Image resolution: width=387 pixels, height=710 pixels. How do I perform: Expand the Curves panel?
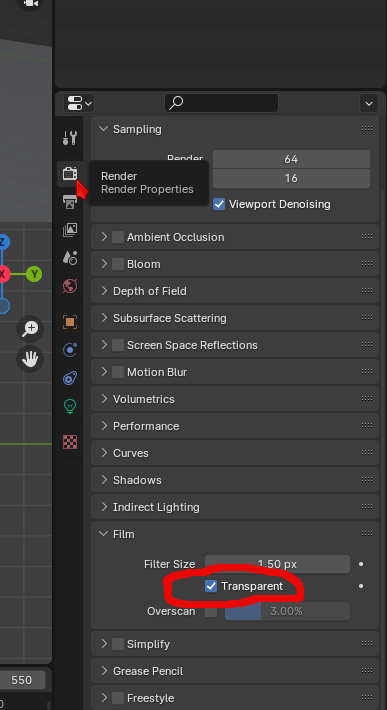[104, 453]
